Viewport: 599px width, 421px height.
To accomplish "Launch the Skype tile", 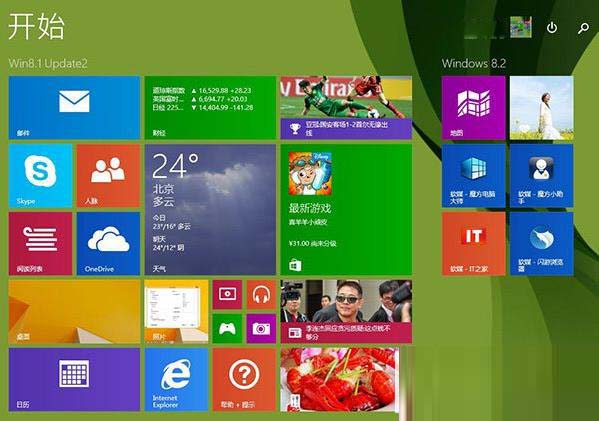I will (40, 176).
